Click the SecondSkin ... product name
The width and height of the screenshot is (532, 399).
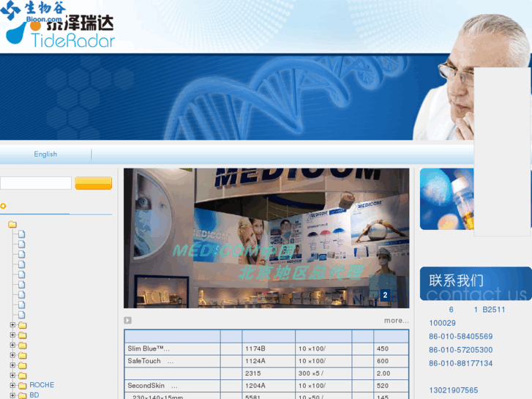coord(152,386)
